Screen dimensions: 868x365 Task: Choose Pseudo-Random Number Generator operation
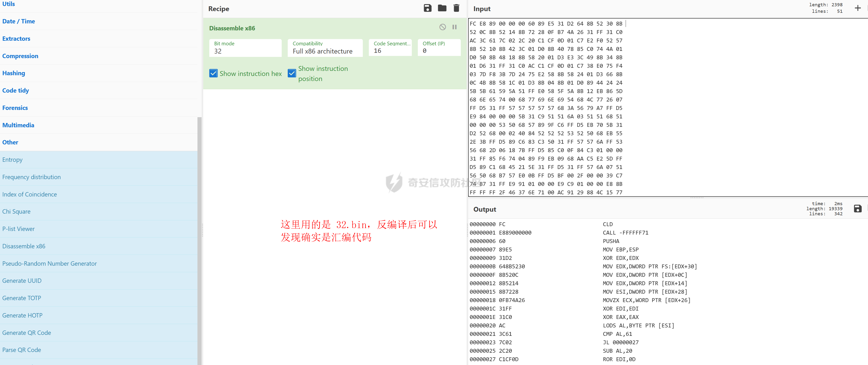click(98, 264)
